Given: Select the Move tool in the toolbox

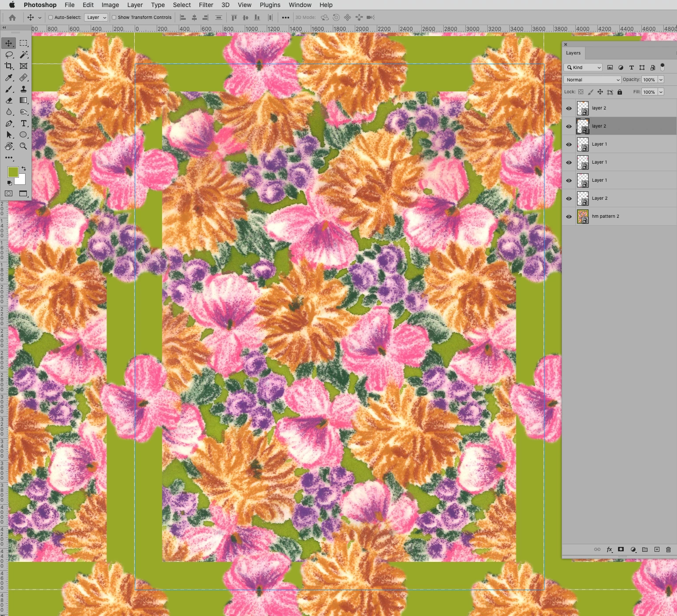Looking at the screenshot, I should 9,43.
